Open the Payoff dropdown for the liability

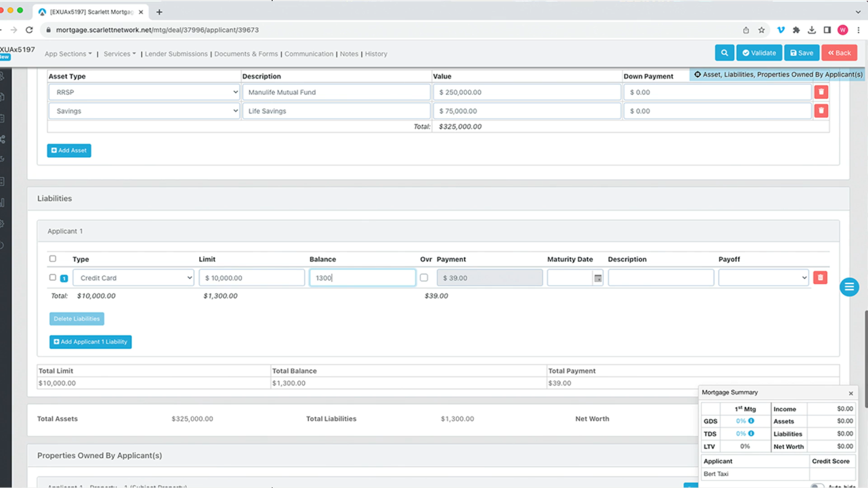pyautogui.click(x=763, y=278)
